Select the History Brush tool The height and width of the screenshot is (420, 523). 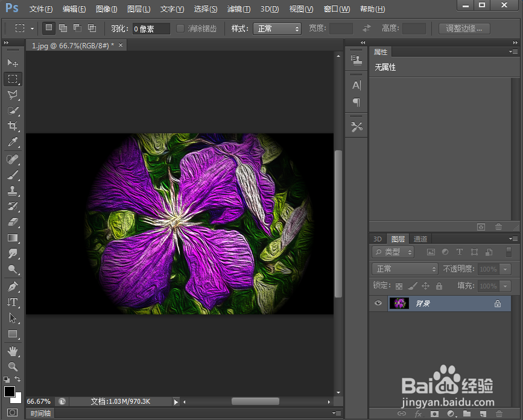coord(13,206)
